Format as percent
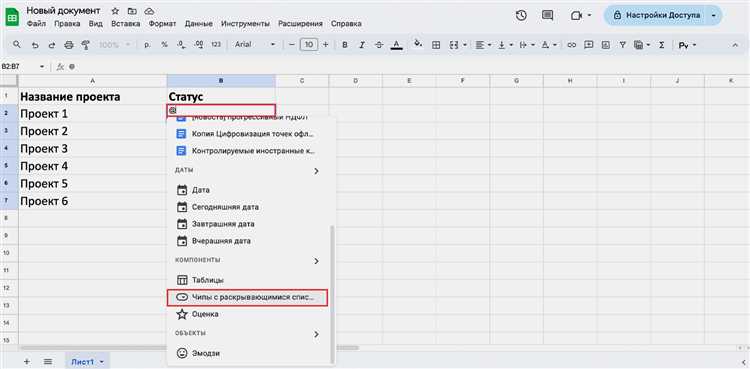The width and height of the screenshot is (750, 369). 165,45
